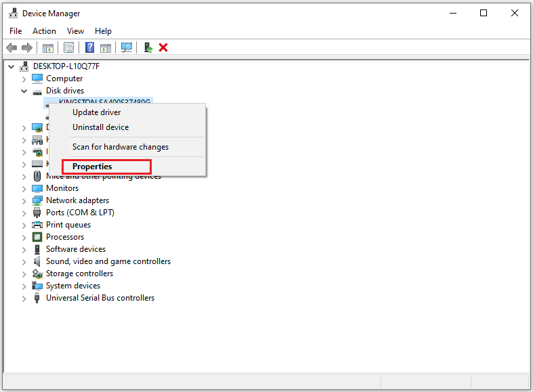Select the Computer tree label
The height and width of the screenshot is (392, 533).
64,79
